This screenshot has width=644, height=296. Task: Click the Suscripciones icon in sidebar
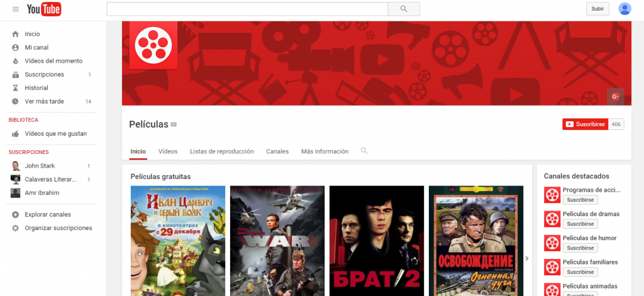point(16,75)
